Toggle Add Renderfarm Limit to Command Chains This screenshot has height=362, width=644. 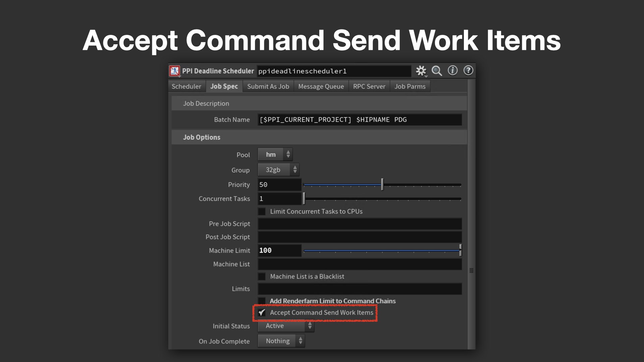[262, 301]
